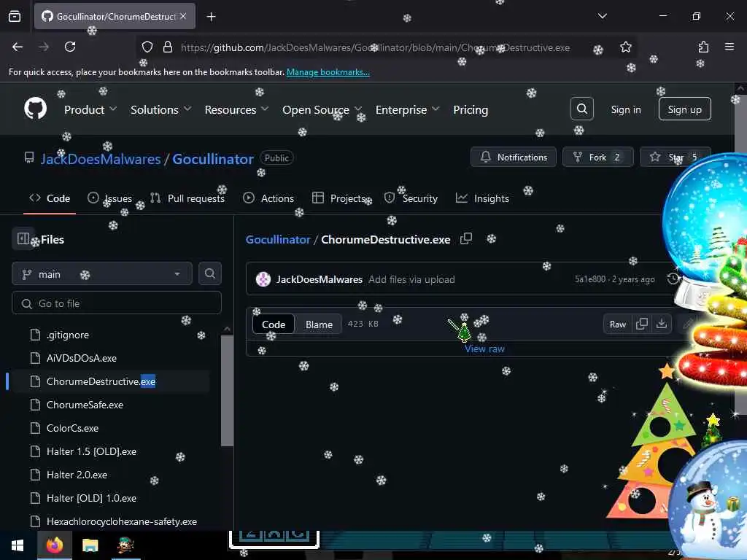This screenshot has width=747, height=560.
Task: Open .gitignore in file tree
Action: [x=68, y=335]
